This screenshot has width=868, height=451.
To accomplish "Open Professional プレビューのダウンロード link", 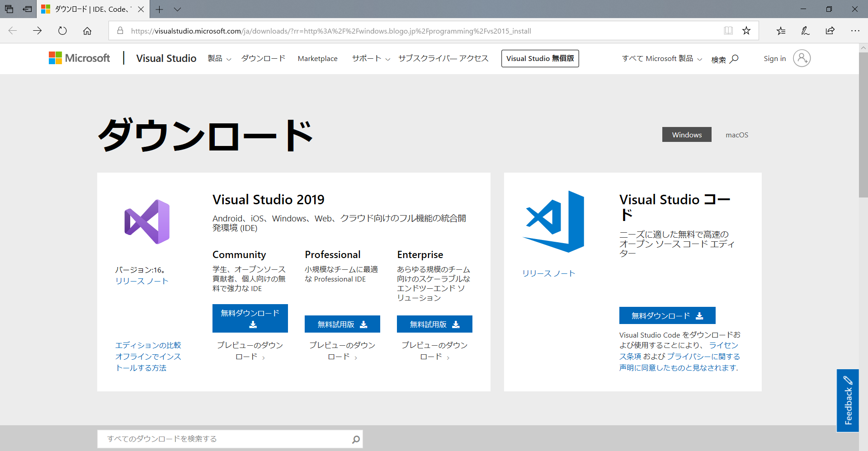I will click(342, 351).
